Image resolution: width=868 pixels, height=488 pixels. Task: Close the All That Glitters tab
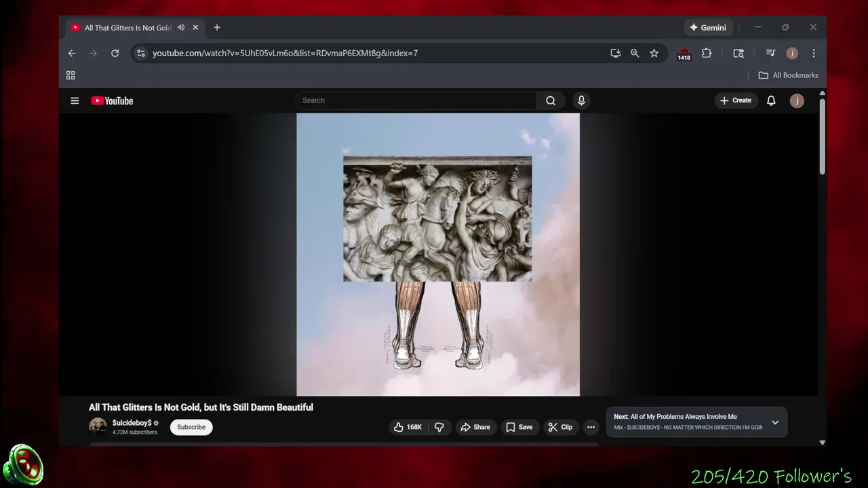[x=195, y=28]
